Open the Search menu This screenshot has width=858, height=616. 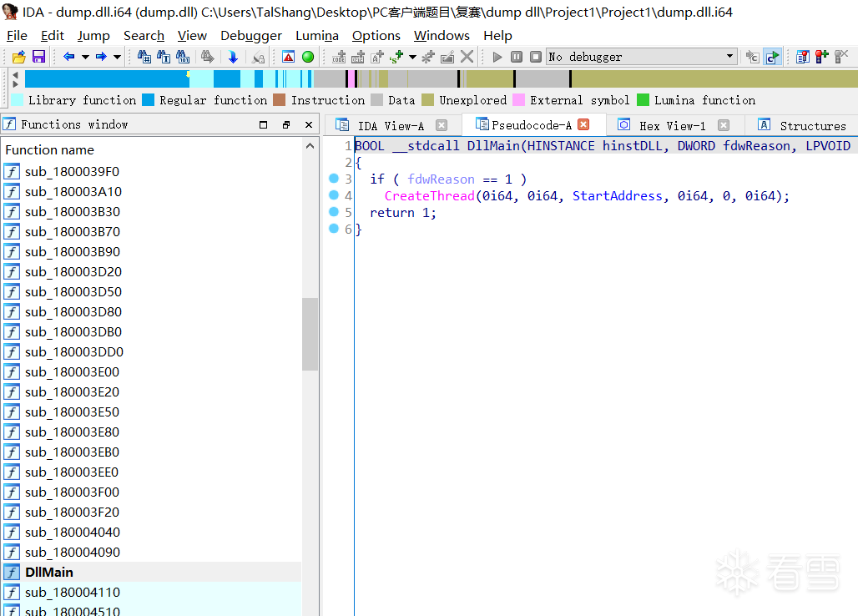coord(144,36)
